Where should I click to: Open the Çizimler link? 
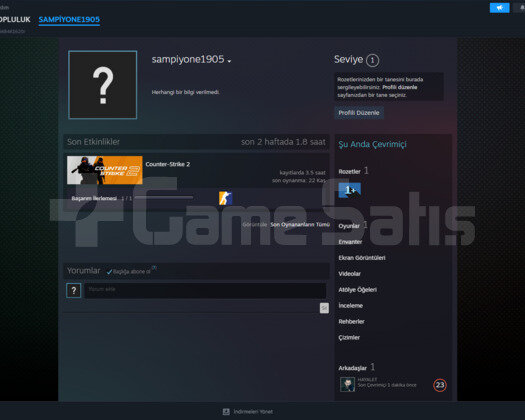coord(349,337)
